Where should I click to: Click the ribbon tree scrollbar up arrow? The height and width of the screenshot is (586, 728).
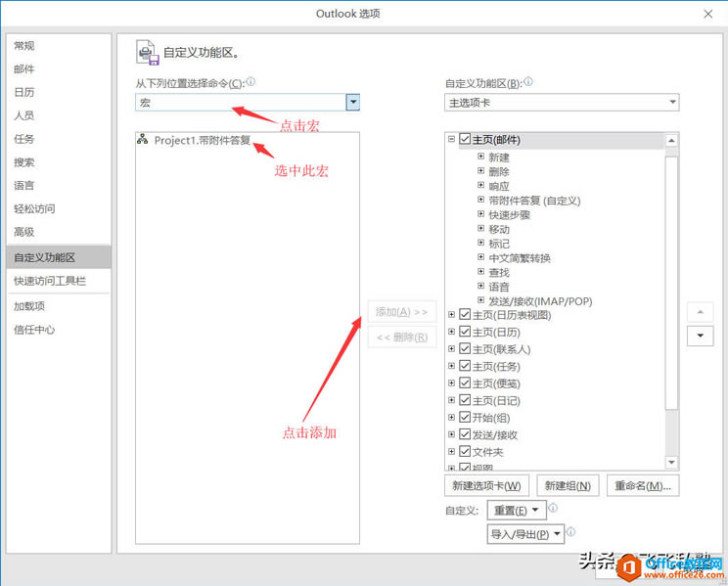[x=672, y=140]
